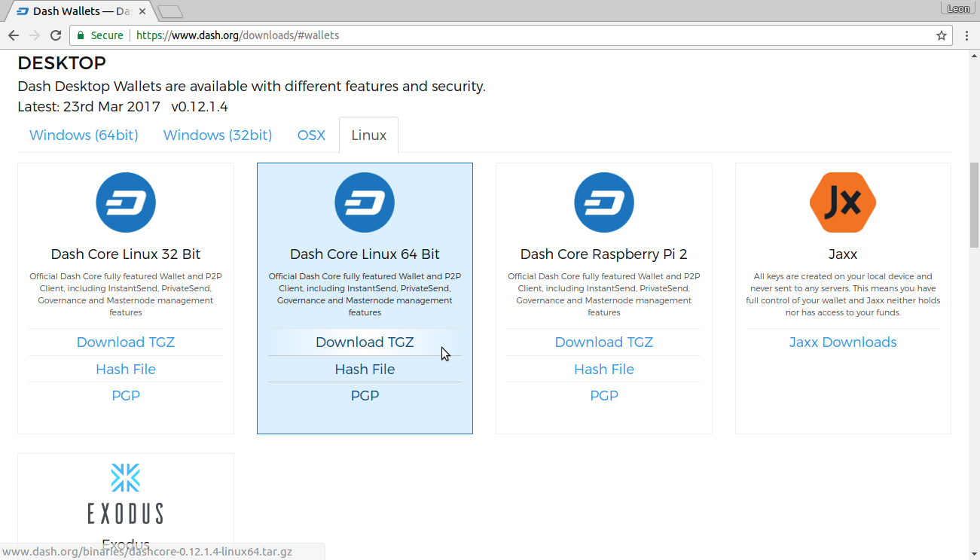The height and width of the screenshot is (560, 980).
Task: Download TGZ for Dash Core Raspberry Pi 2
Action: point(604,342)
